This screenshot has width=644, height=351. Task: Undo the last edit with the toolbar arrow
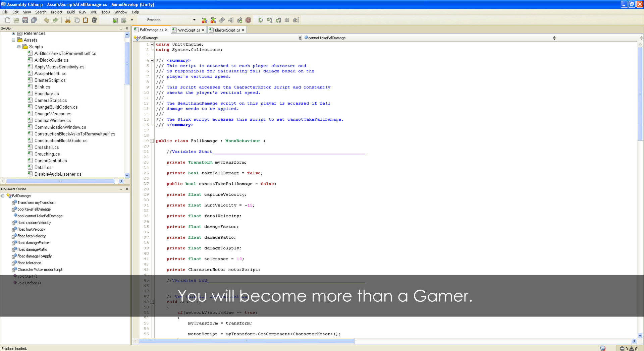[x=47, y=20]
